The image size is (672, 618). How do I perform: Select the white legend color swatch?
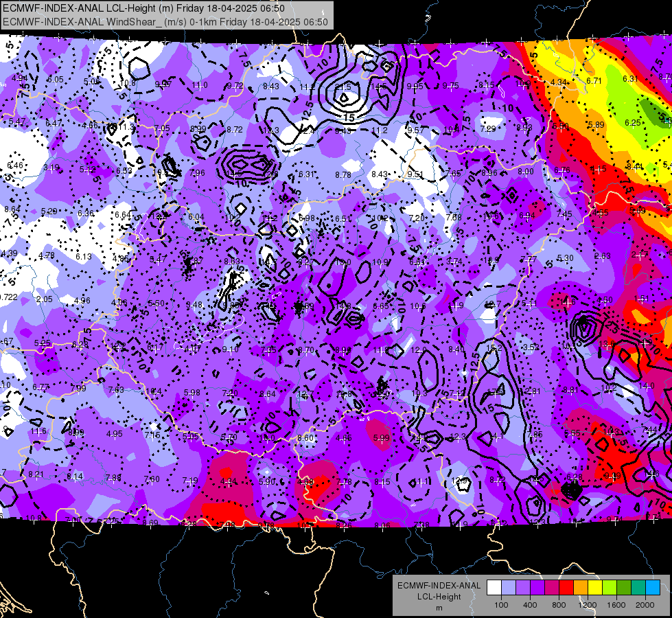coord(494,588)
